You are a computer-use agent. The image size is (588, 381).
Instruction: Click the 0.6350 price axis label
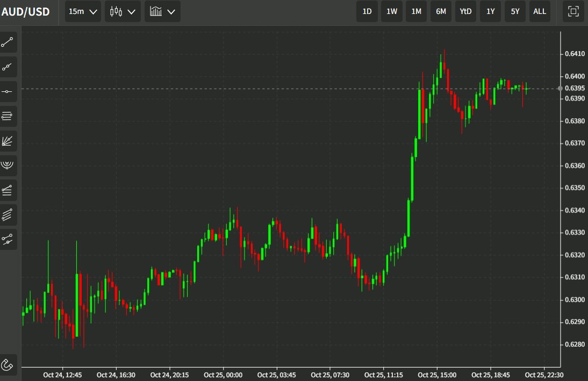tap(575, 188)
